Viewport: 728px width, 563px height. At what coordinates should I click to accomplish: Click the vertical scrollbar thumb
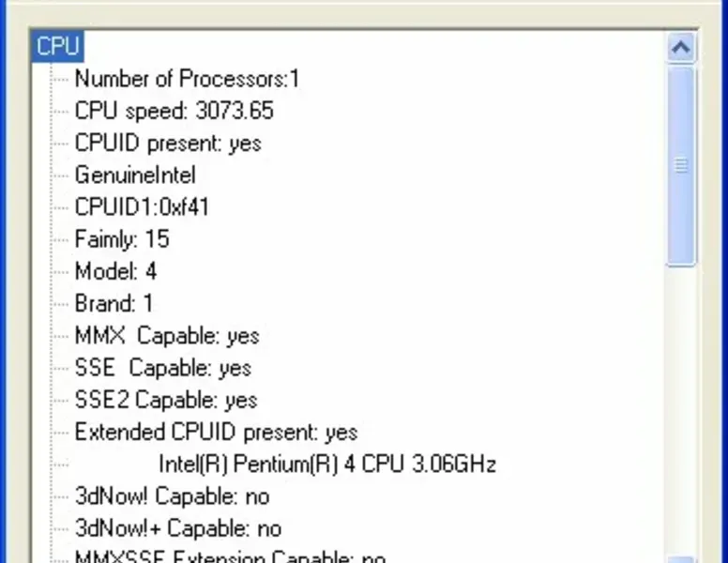coord(682,165)
